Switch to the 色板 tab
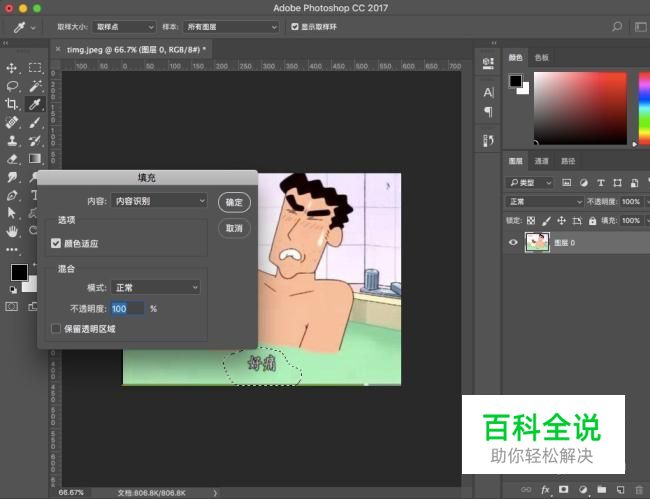 [541, 58]
